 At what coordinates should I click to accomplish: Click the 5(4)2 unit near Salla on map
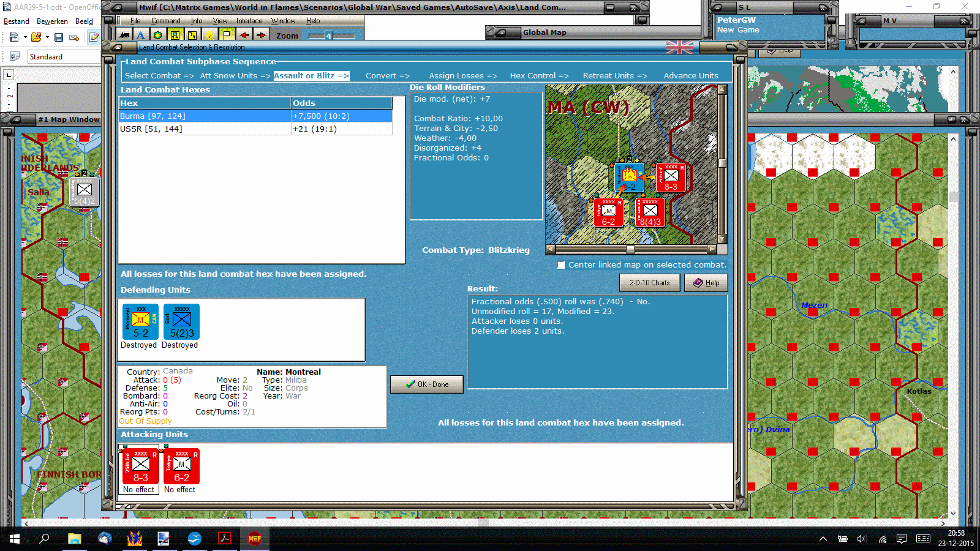[85, 192]
